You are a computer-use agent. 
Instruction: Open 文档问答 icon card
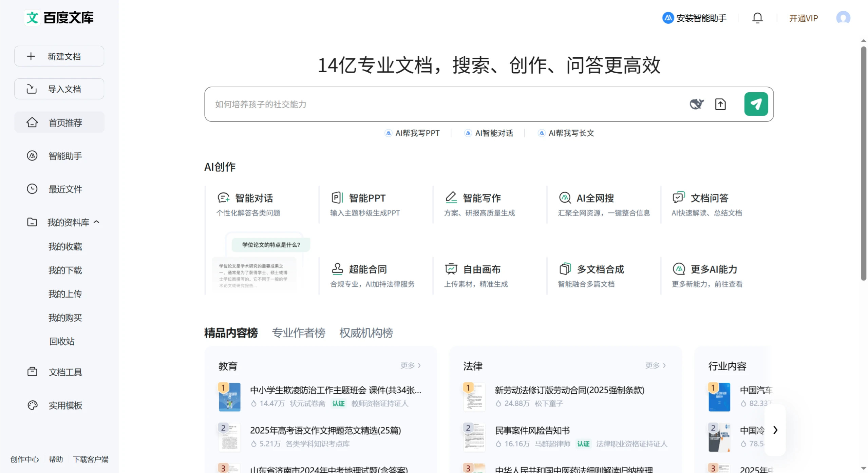coord(678,198)
